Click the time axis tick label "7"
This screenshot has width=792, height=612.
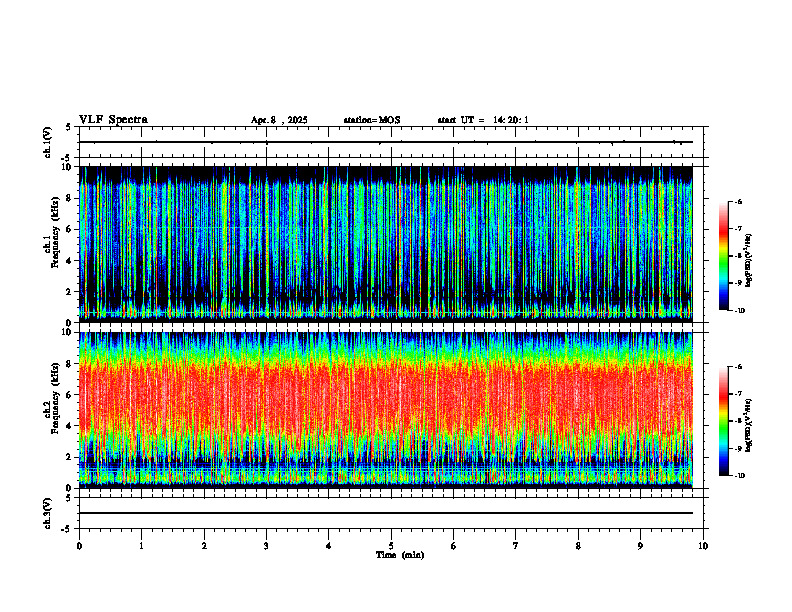pos(516,546)
